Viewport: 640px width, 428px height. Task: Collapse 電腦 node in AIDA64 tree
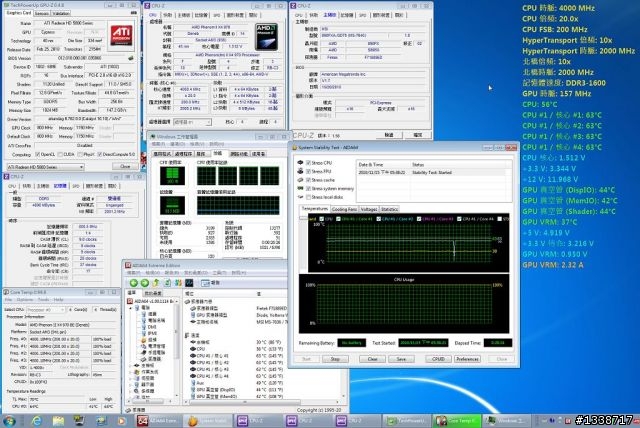click(131, 308)
